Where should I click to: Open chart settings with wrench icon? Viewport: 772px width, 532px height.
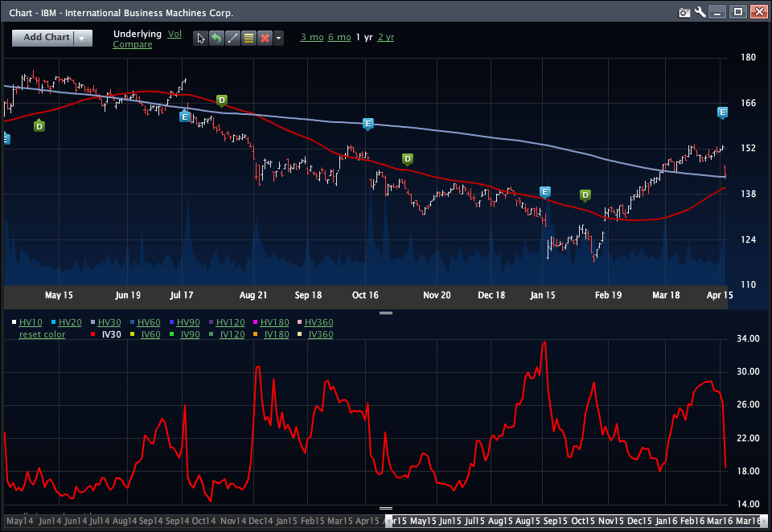click(x=700, y=12)
